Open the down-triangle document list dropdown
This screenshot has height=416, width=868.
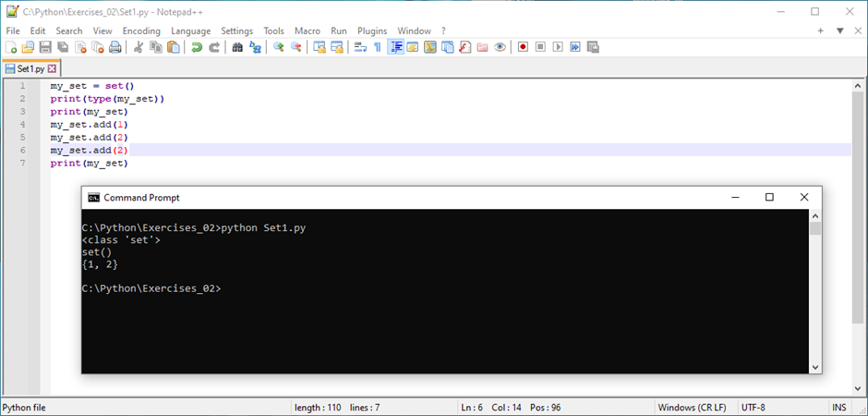pos(839,31)
